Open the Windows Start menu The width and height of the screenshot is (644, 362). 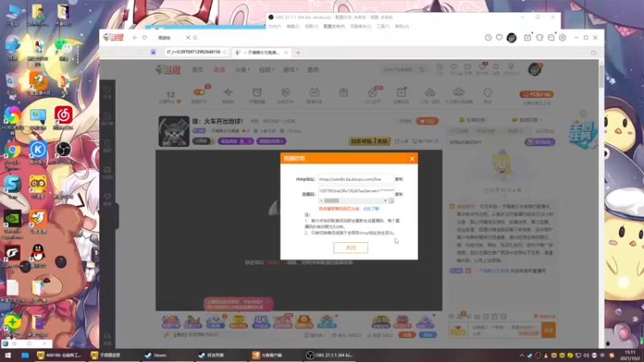(x=8, y=356)
